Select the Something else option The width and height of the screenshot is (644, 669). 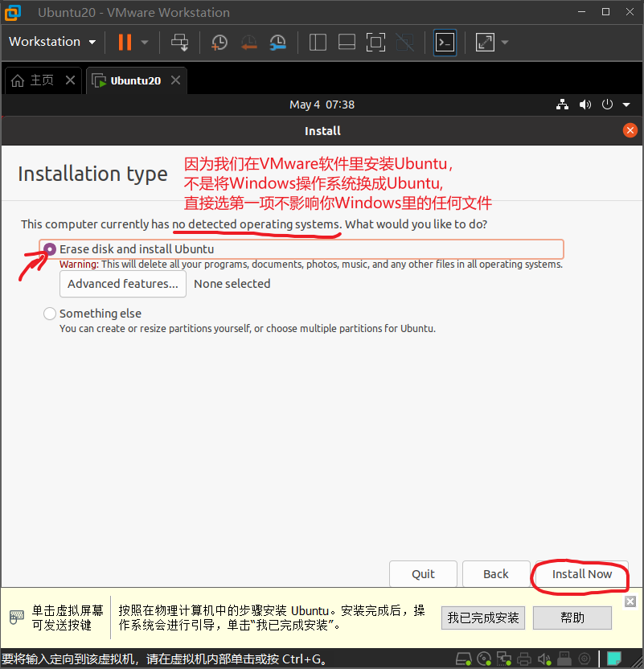point(50,314)
